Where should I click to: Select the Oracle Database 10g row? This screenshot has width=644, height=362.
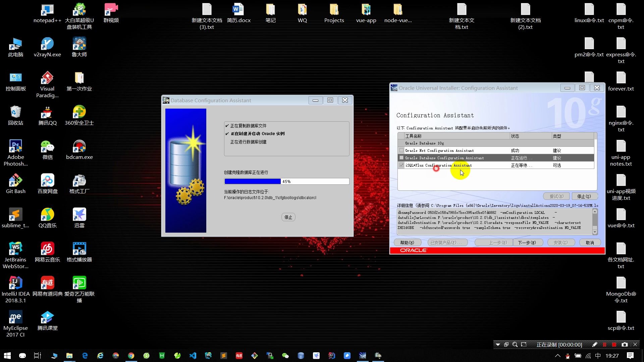(496, 143)
